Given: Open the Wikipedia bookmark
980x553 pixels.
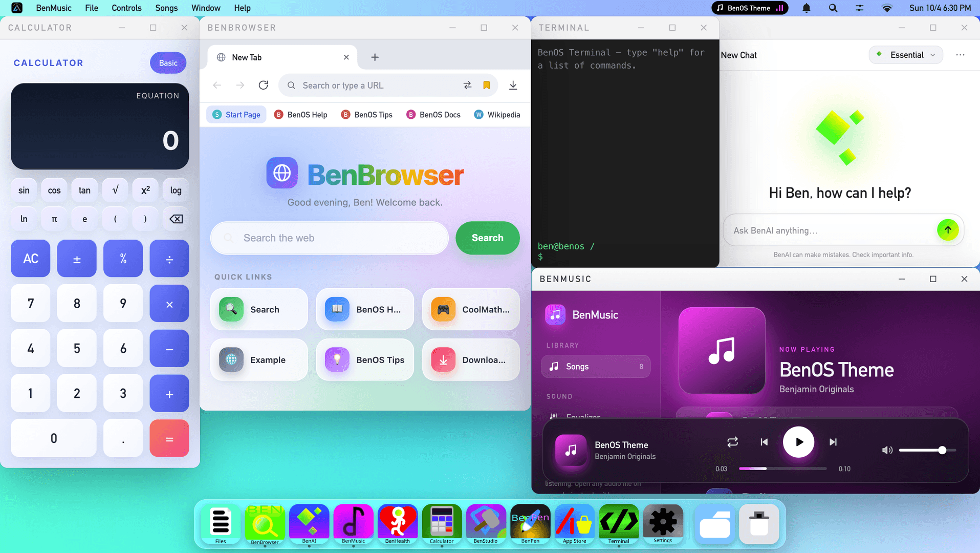Looking at the screenshot, I should [497, 115].
